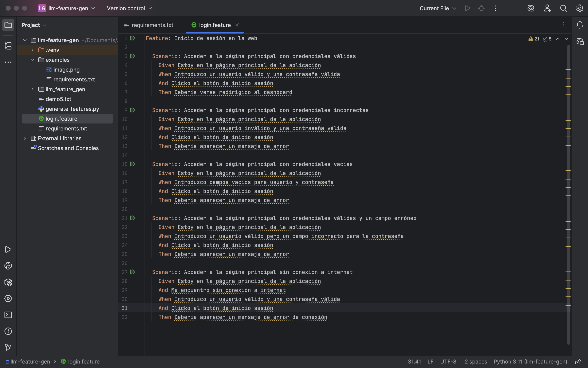Click the 2 spaces indent setting

[x=476, y=362]
